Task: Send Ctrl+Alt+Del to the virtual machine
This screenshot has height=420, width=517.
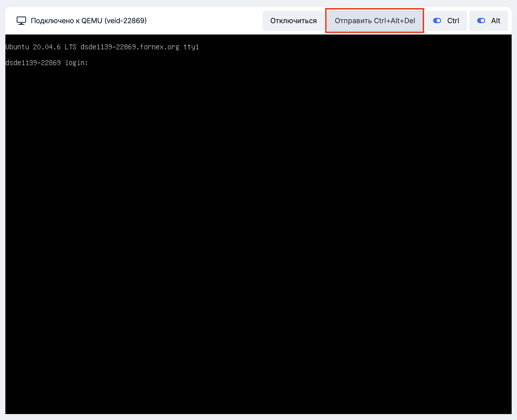Action: pyautogui.click(x=375, y=21)
